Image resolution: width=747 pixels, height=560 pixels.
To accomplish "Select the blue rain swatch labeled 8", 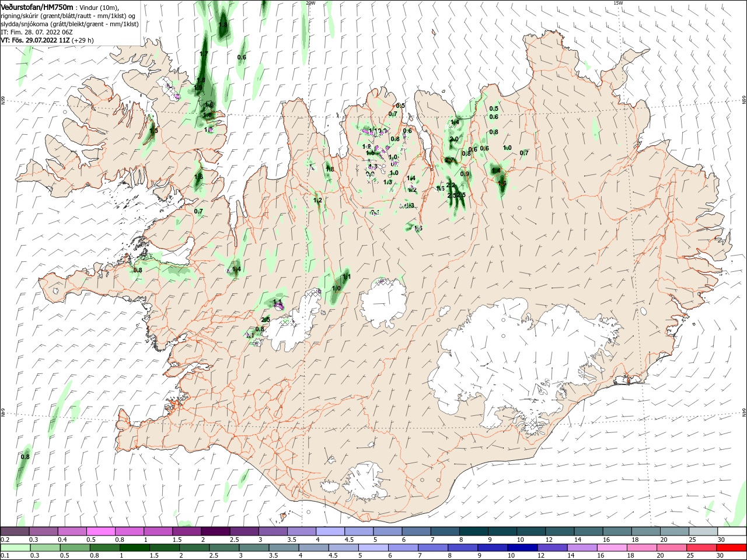I will click(462, 548).
